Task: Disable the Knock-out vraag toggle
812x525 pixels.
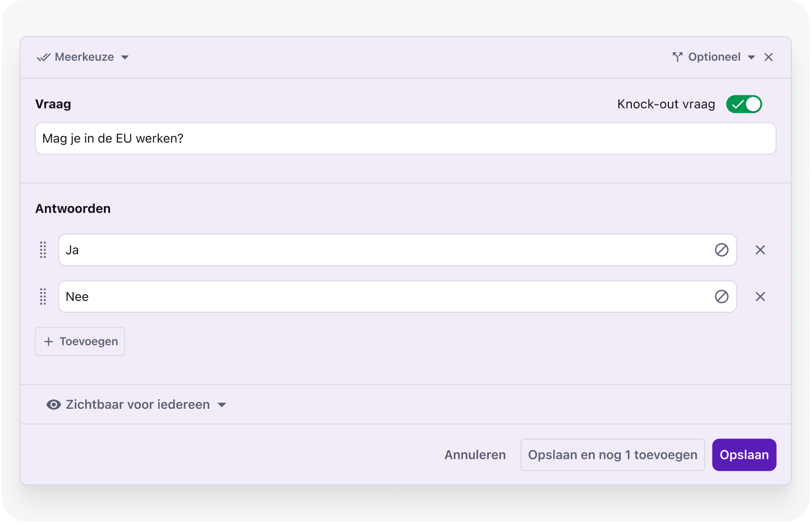Action: click(x=744, y=104)
